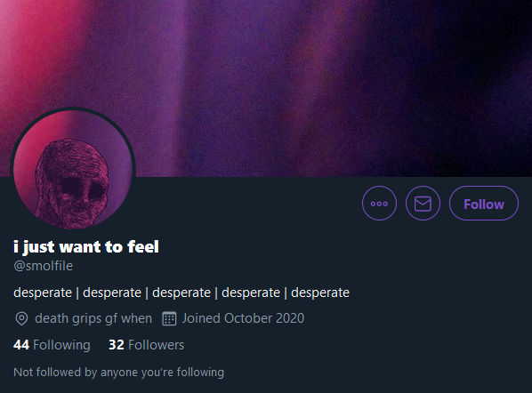
Task: Open the 44 Following list
Action: point(52,345)
